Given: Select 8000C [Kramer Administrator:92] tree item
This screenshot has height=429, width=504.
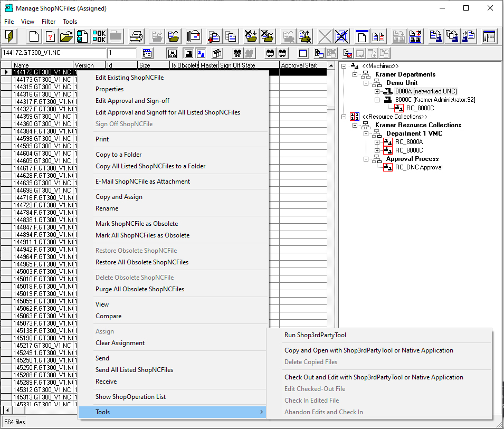Looking at the screenshot, I should (435, 100).
